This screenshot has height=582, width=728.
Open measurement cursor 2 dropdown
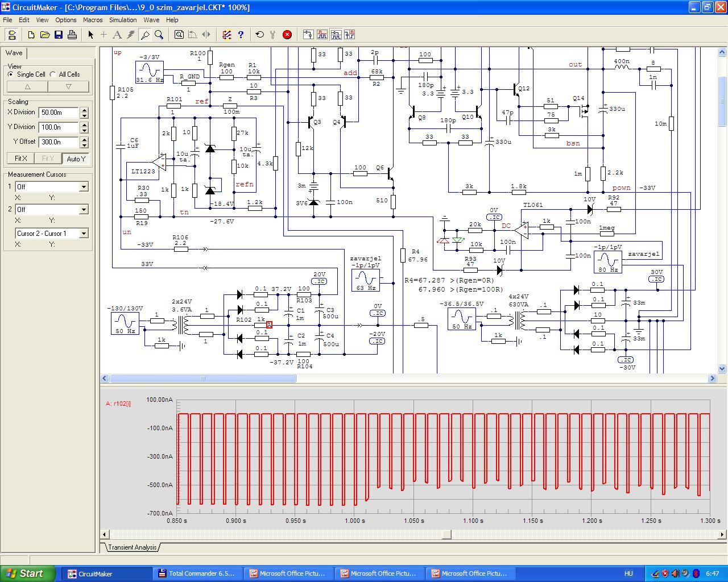tap(84, 210)
